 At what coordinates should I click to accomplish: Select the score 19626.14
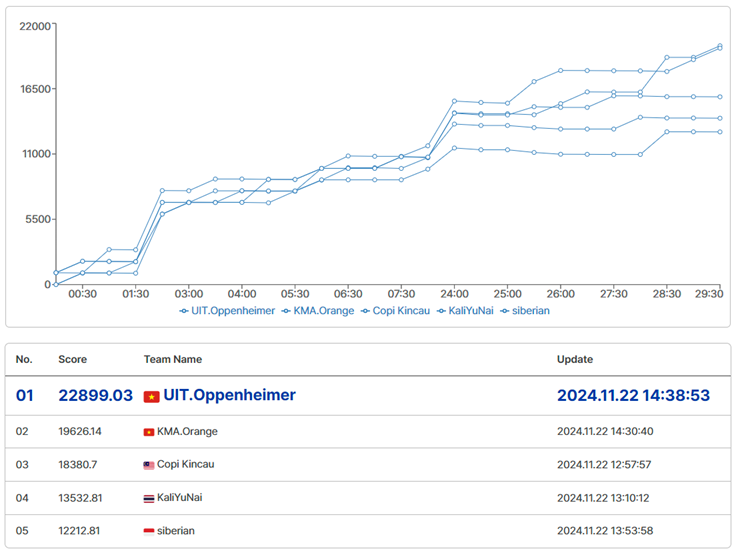(x=80, y=432)
